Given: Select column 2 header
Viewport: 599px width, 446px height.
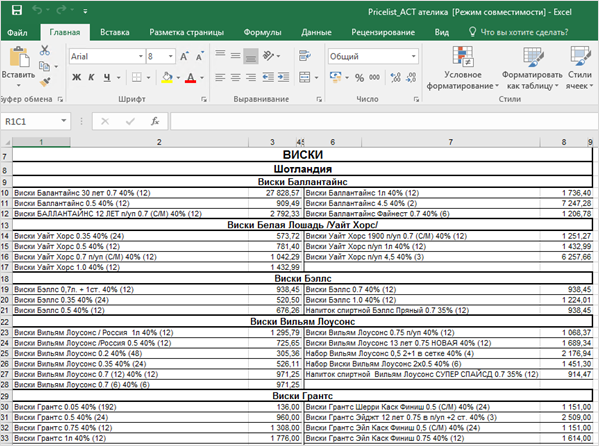Looking at the screenshot, I should (x=159, y=142).
